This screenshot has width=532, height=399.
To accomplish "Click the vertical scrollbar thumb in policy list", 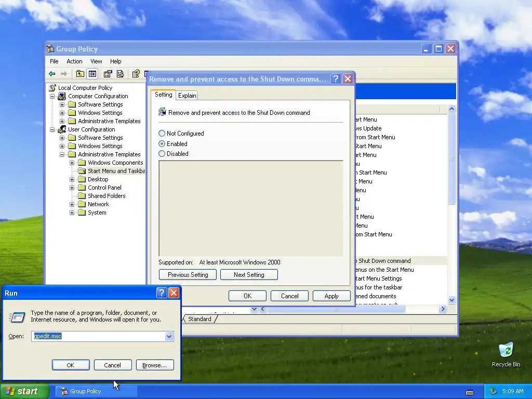I will (451, 159).
